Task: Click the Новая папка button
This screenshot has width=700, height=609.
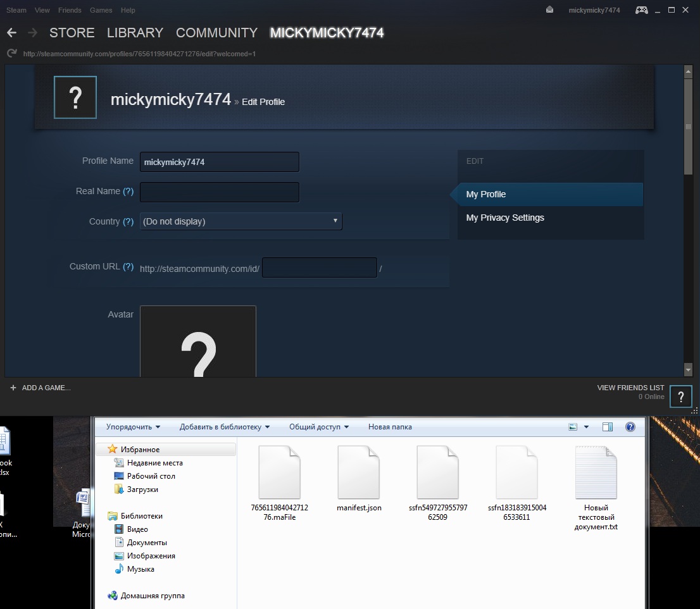Action: [390, 427]
